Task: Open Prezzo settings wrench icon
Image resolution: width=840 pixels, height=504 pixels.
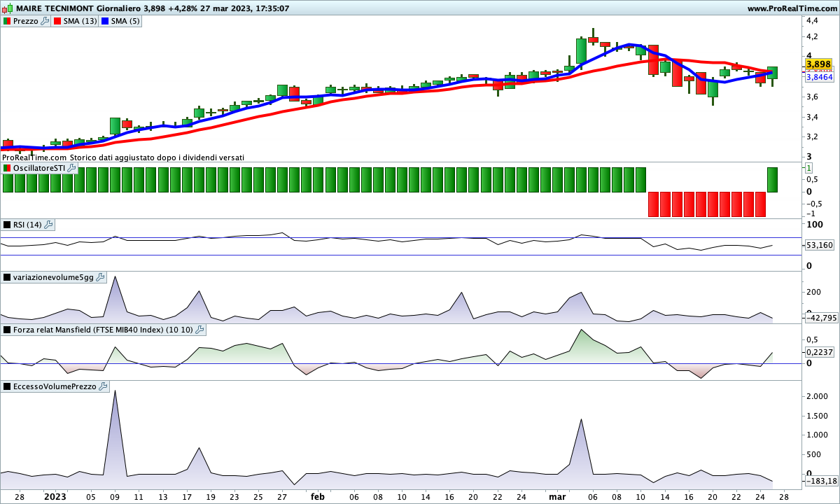Action: (x=45, y=21)
